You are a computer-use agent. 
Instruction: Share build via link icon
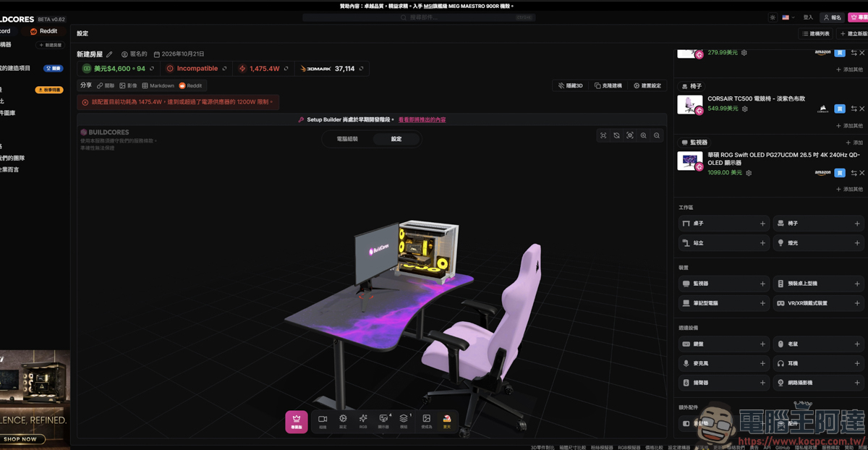pyautogui.click(x=106, y=85)
